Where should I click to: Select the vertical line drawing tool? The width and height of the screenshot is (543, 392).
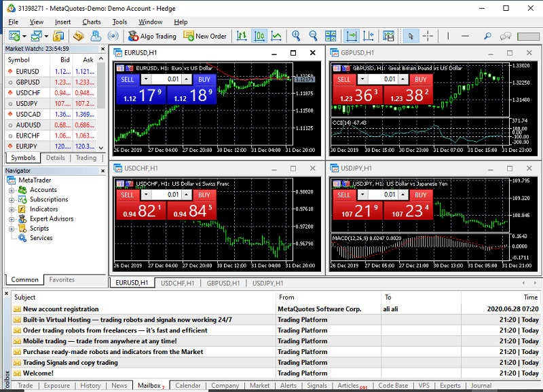click(x=448, y=36)
